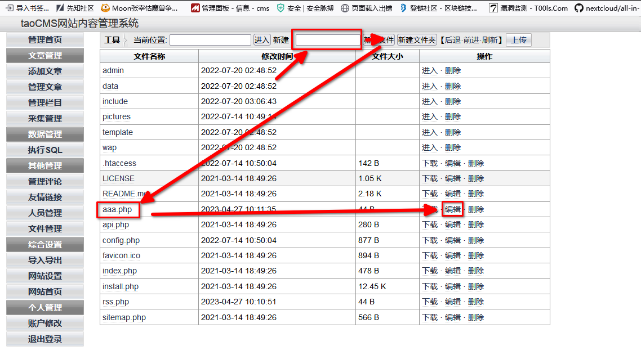Go to 文件管理 in the sidebar
This screenshot has width=641, height=364.
[45, 229]
